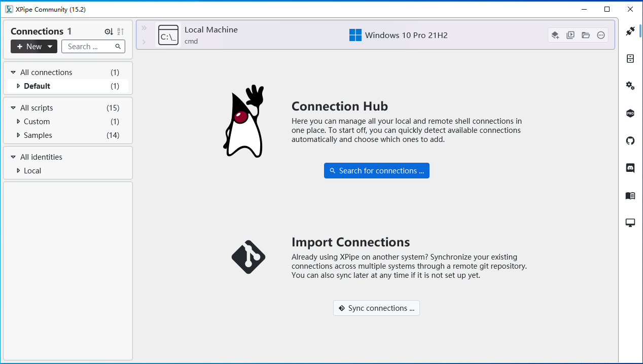Open the New connection dropdown
The image size is (643, 364).
tap(34, 47)
